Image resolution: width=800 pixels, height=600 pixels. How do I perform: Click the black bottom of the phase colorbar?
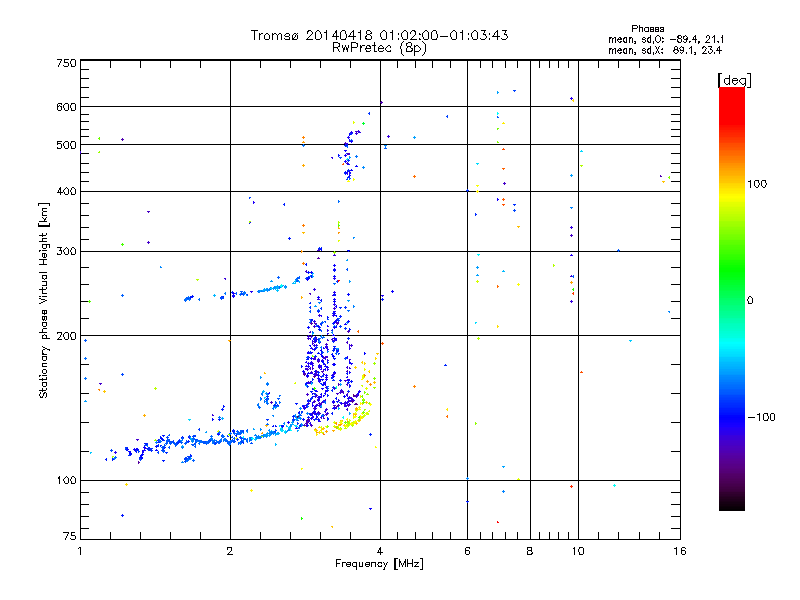point(732,503)
